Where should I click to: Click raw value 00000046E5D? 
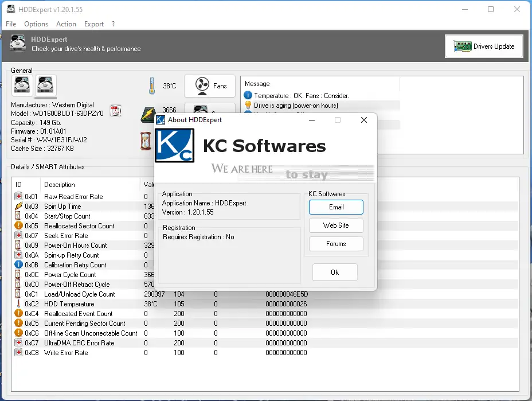(x=287, y=294)
